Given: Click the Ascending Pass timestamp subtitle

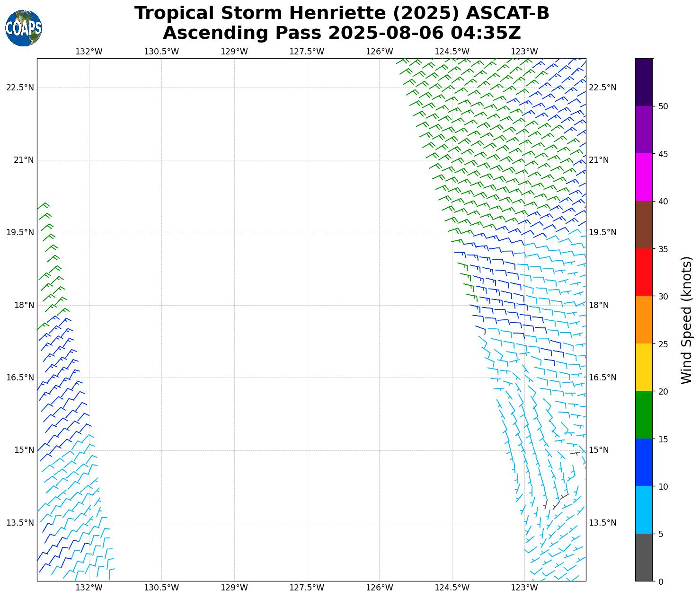Looking at the screenshot, I should tap(342, 33).
